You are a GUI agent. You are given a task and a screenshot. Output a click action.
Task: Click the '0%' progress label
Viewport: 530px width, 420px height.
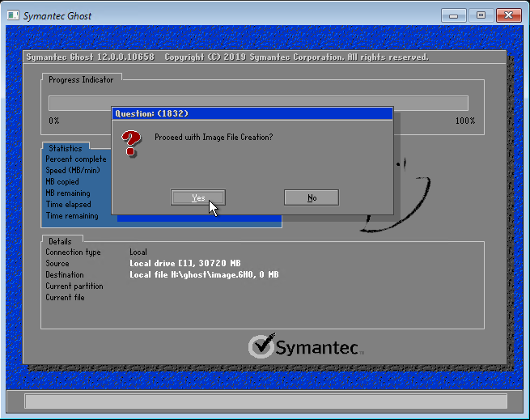(x=54, y=121)
